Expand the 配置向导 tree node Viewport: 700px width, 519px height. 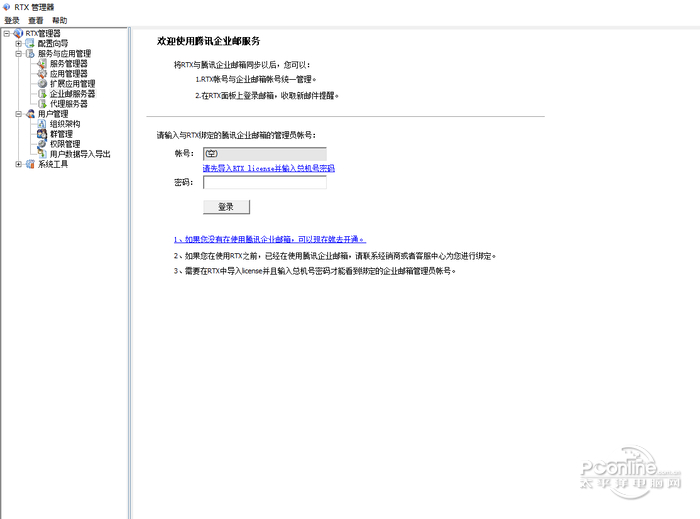point(19,44)
